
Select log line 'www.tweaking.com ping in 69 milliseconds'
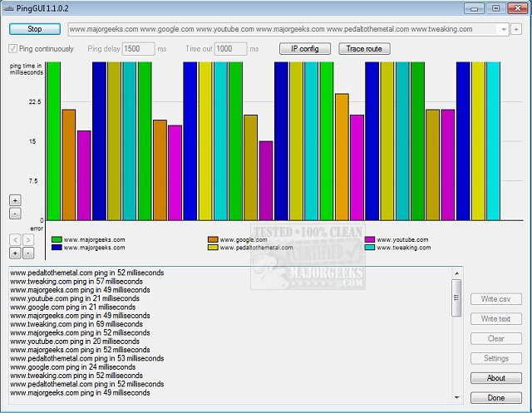(76, 324)
